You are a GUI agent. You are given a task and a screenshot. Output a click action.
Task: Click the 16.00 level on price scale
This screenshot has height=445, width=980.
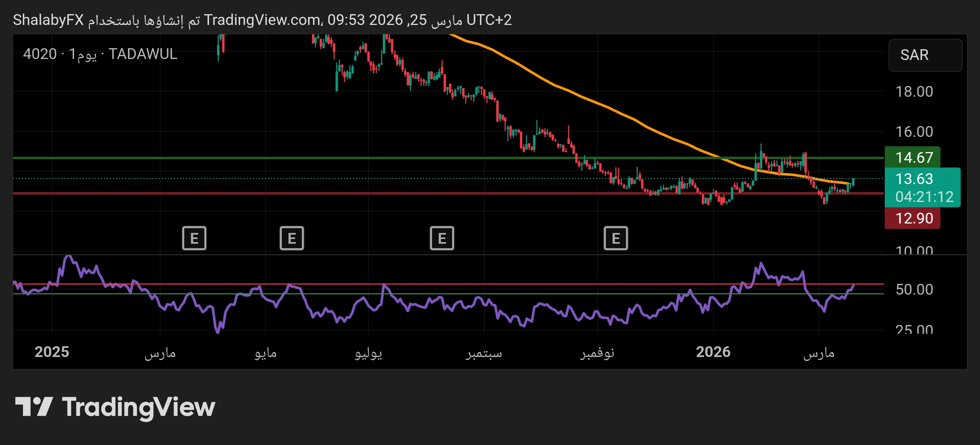click(x=914, y=132)
